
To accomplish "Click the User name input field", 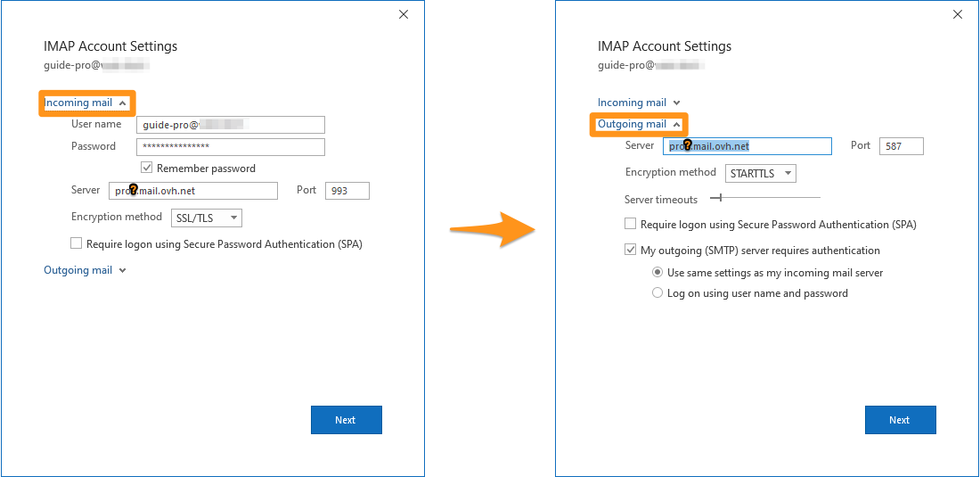I will click(x=230, y=125).
